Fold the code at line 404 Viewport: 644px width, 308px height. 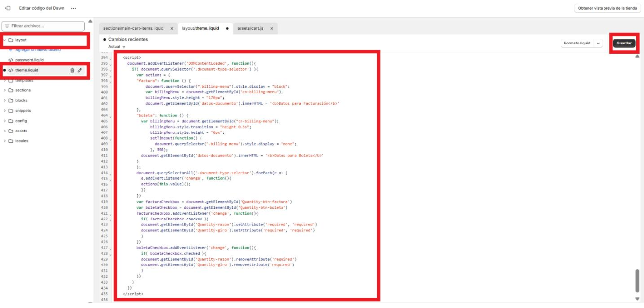(111, 116)
